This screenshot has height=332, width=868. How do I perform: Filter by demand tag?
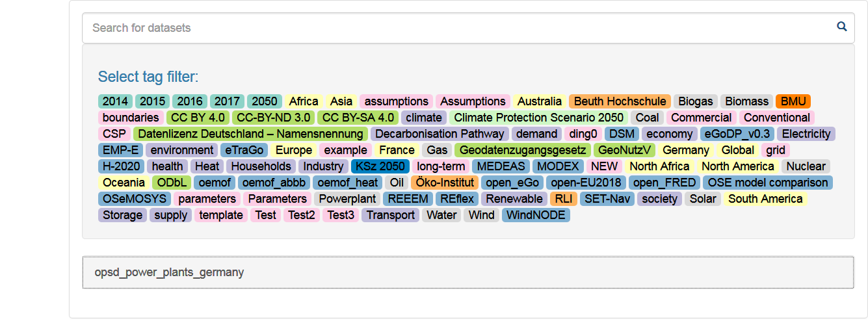[x=536, y=134]
